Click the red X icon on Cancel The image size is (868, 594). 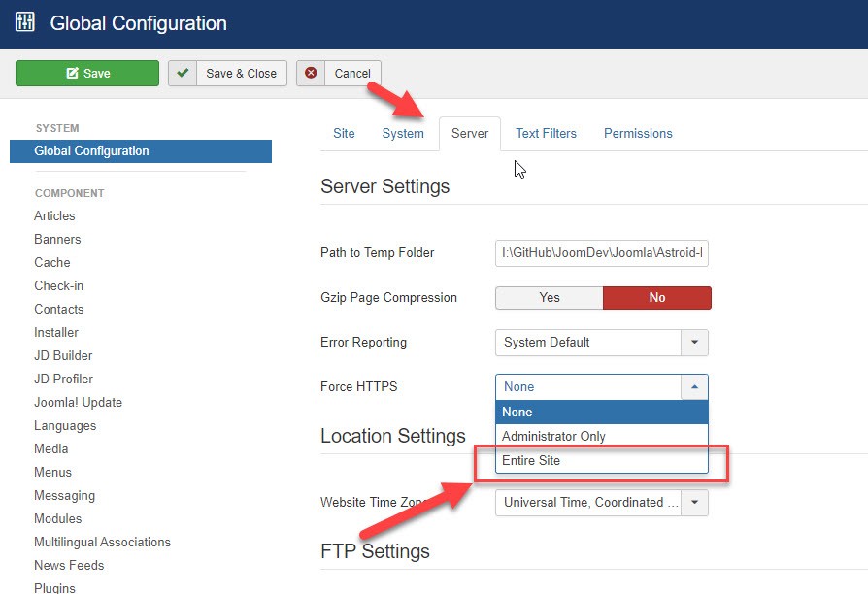311,73
